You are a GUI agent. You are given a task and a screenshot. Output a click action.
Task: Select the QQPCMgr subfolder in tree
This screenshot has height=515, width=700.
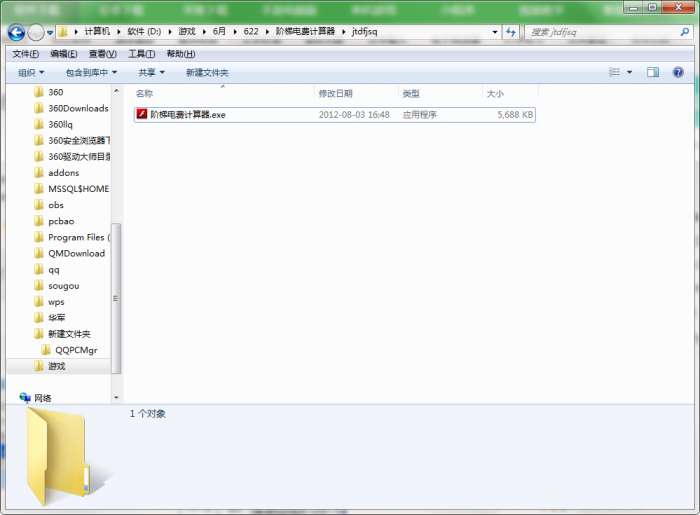[75, 350]
